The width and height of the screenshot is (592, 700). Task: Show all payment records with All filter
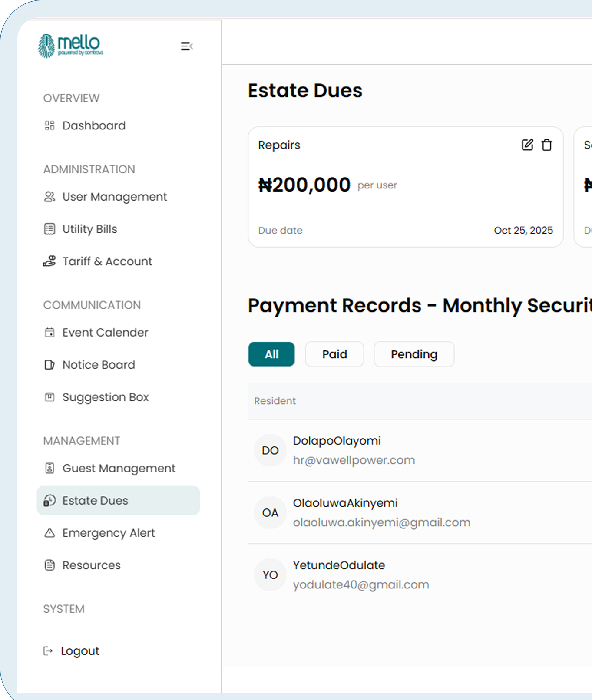(x=271, y=354)
